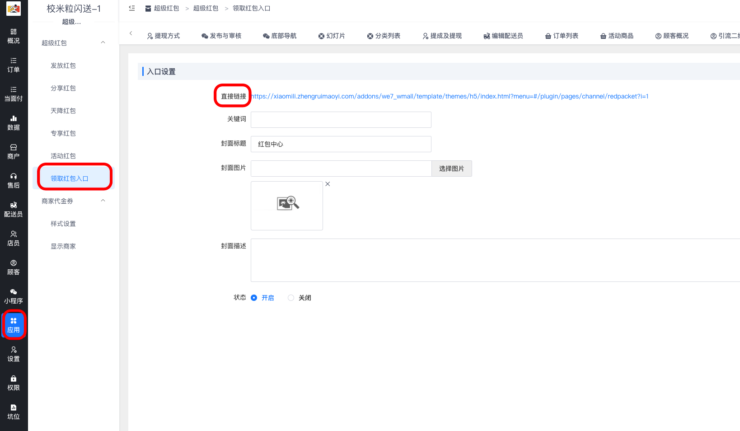Collapse the 商家代金券 menu group

click(105, 201)
